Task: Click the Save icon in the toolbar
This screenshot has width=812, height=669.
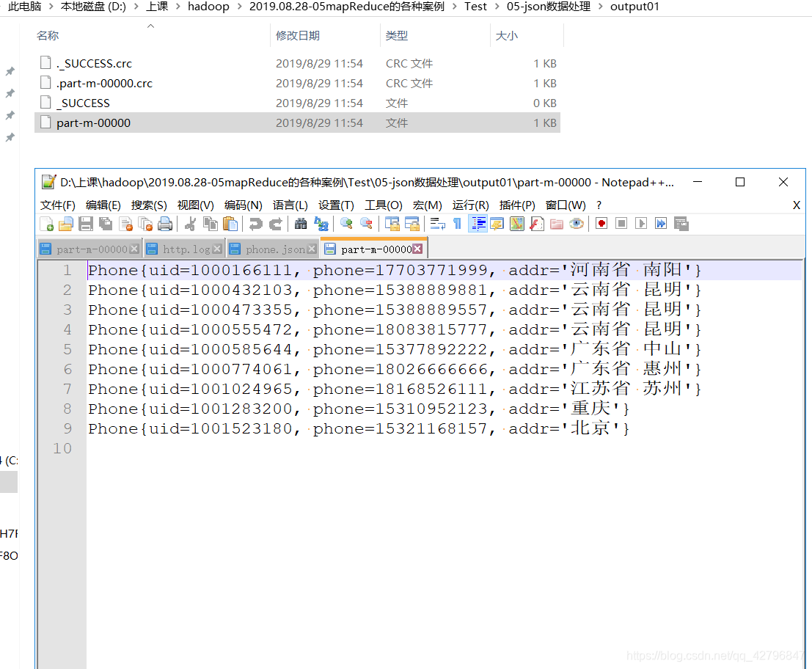Action: click(85, 224)
